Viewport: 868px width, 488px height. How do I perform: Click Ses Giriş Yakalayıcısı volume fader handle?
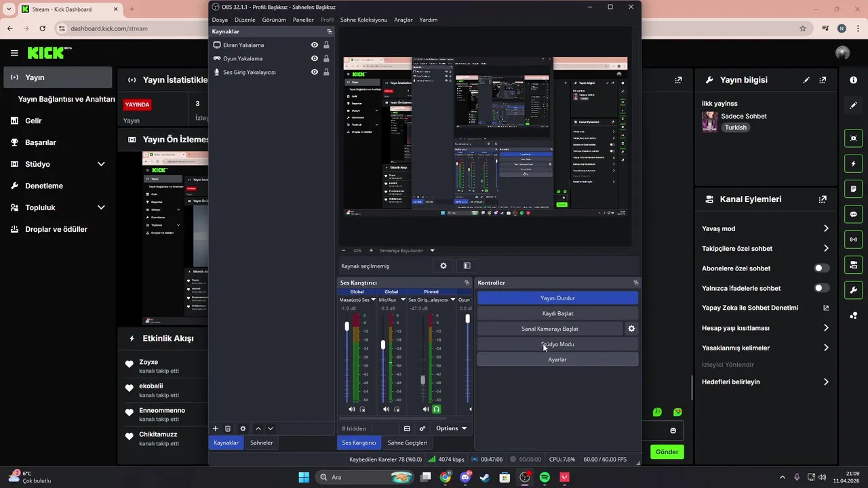coord(423,380)
